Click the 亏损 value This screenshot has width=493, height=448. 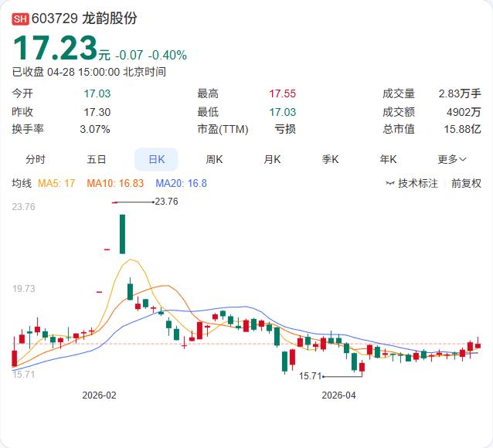pos(285,129)
